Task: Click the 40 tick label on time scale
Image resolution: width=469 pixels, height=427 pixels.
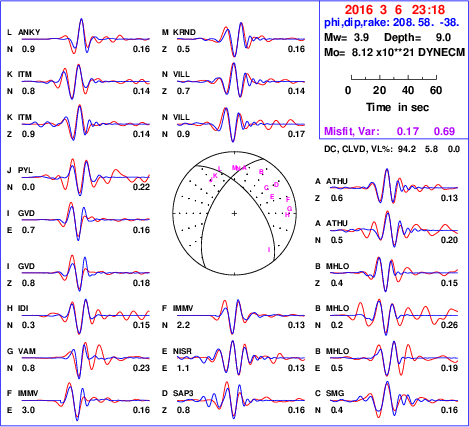Action: point(408,90)
